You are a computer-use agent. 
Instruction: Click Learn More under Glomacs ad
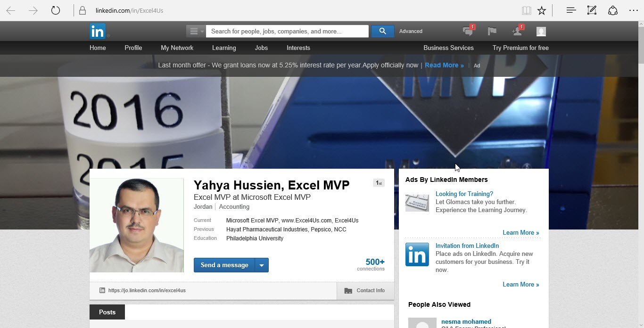point(520,232)
